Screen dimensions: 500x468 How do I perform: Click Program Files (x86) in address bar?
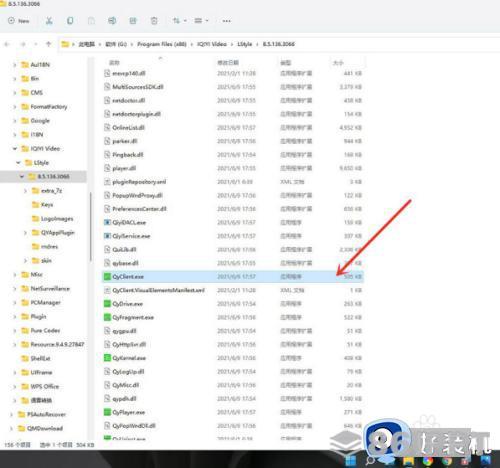pyautogui.click(x=162, y=44)
